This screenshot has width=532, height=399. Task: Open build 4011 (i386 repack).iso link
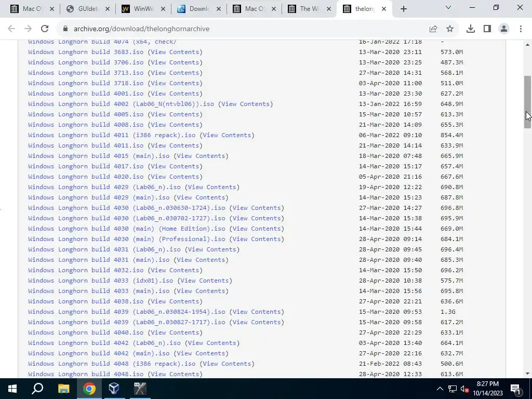pyautogui.click(x=112, y=135)
